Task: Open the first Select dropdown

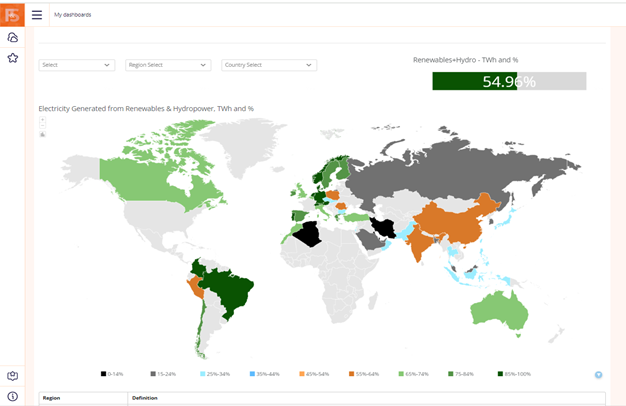Action: tap(77, 65)
